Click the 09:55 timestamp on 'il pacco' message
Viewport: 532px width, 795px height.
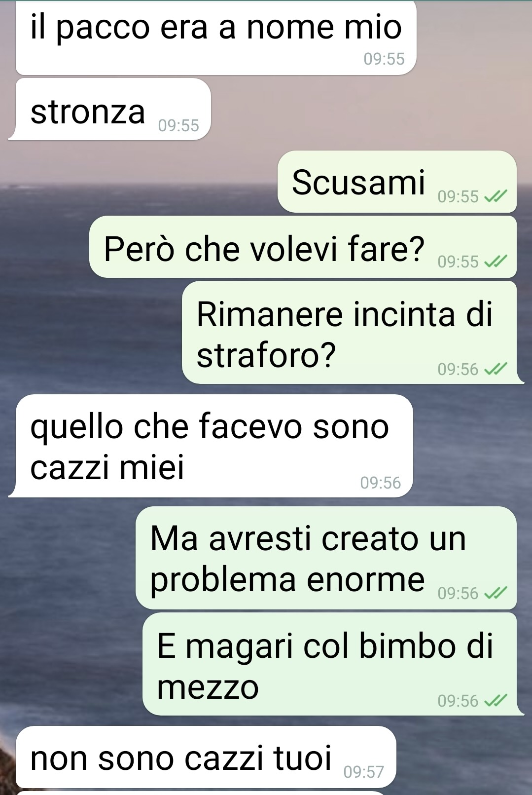pyautogui.click(x=384, y=59)
